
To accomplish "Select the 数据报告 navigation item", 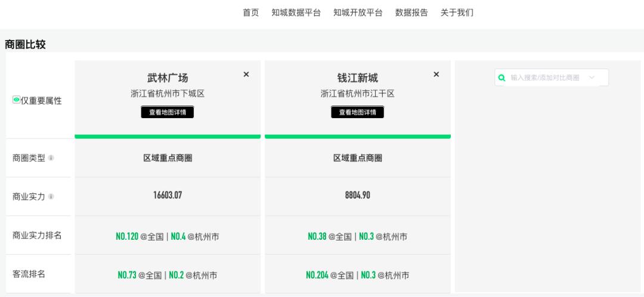I will coord(411,13).
